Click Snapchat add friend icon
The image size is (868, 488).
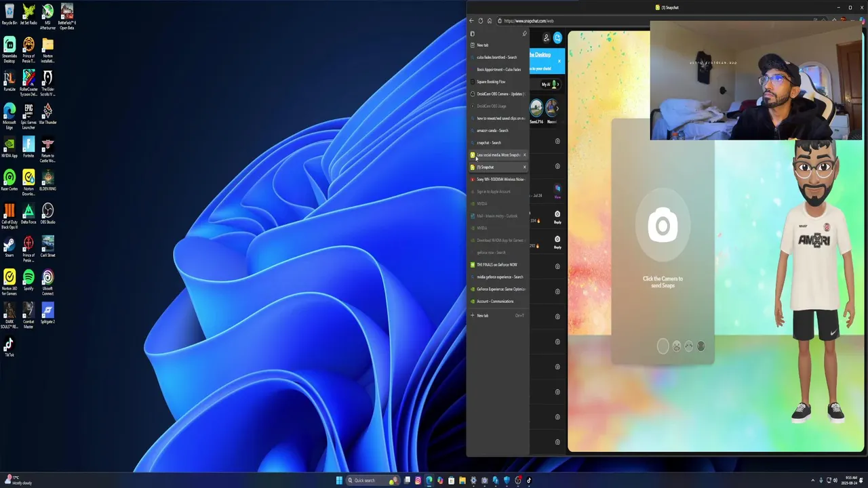pos(546,38)
